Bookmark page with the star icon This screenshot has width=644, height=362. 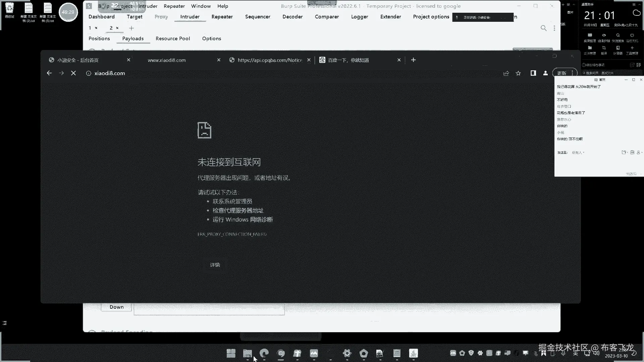tap(518, 73)
